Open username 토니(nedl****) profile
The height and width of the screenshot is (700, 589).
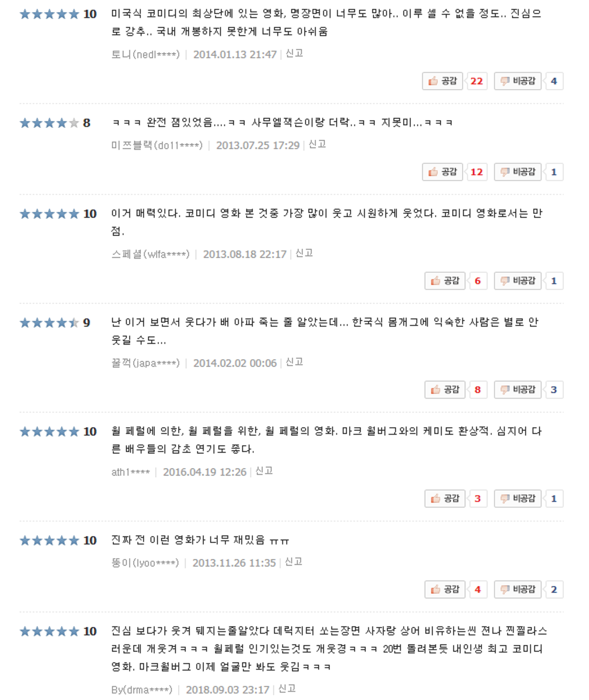click(x=146, y=54)
